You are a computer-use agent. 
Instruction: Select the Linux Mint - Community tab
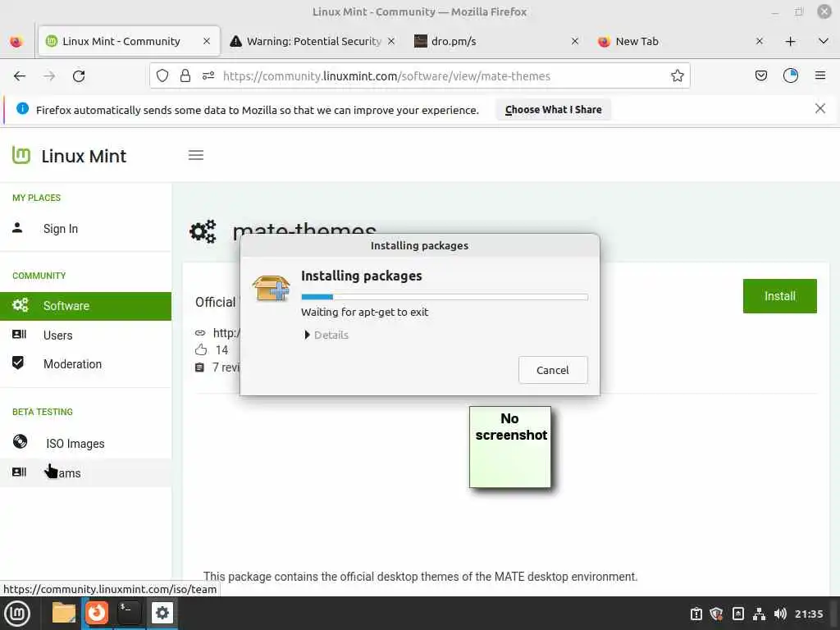coord(129,41)
